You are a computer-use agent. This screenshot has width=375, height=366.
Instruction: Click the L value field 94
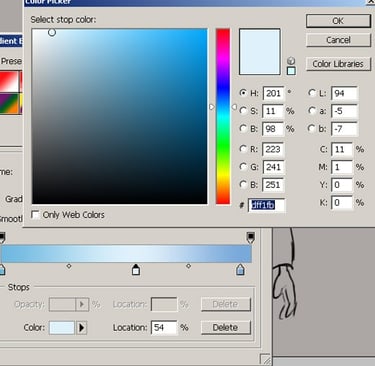pyautogui.click(x=344, y=93)
